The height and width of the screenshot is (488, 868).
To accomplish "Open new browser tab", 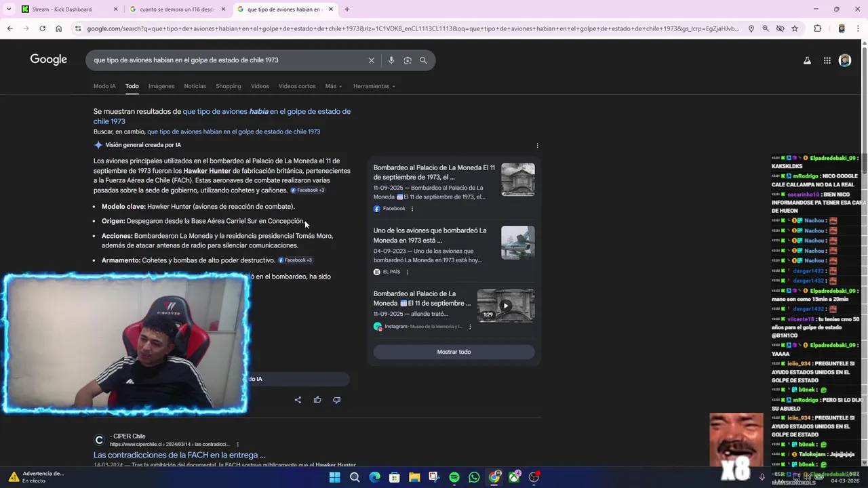I will click(x=347, y=9).
